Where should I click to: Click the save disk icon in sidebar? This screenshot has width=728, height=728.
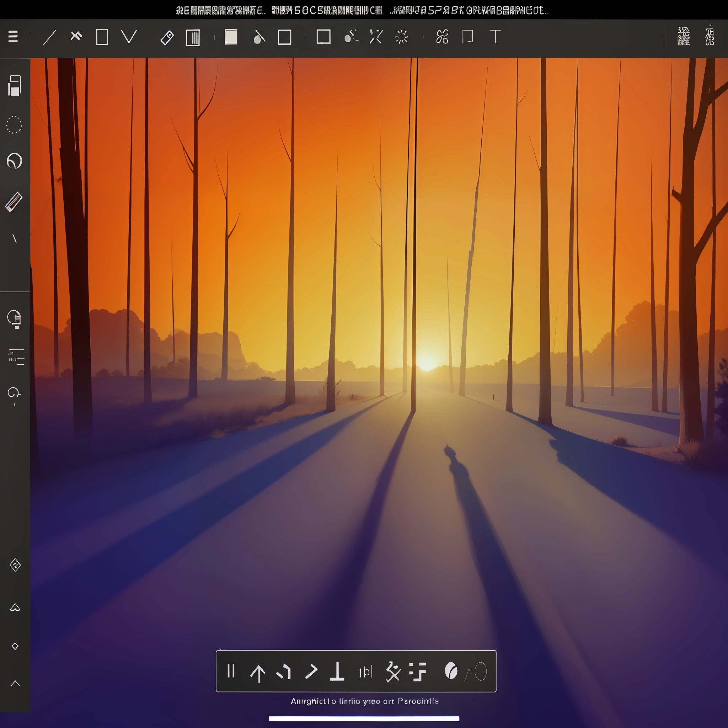point(14,86)
